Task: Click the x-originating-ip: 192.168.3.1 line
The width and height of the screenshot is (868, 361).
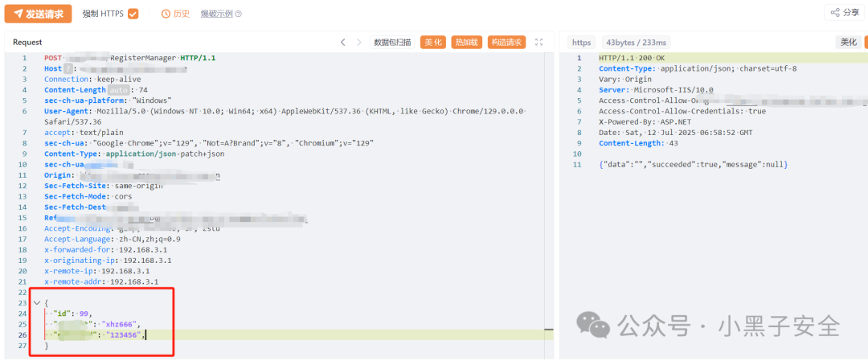Action: coord(108,260)
